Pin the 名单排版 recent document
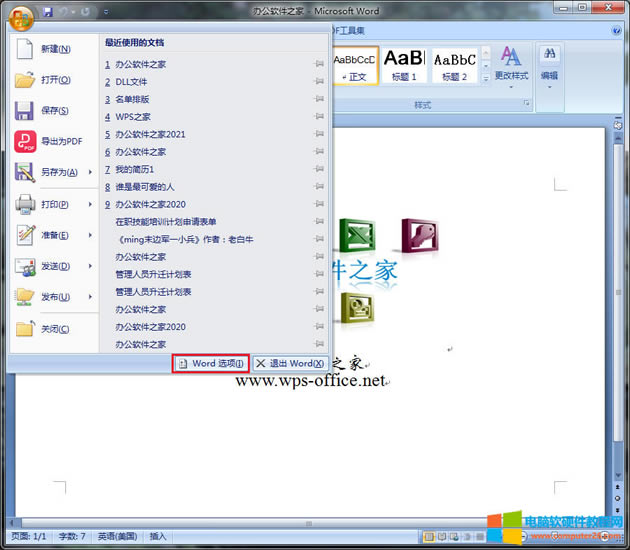 click(319, 98)
